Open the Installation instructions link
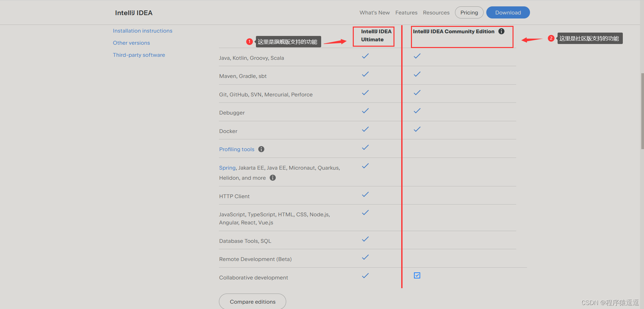Screen dimensions: 644x309 (143, 31)
